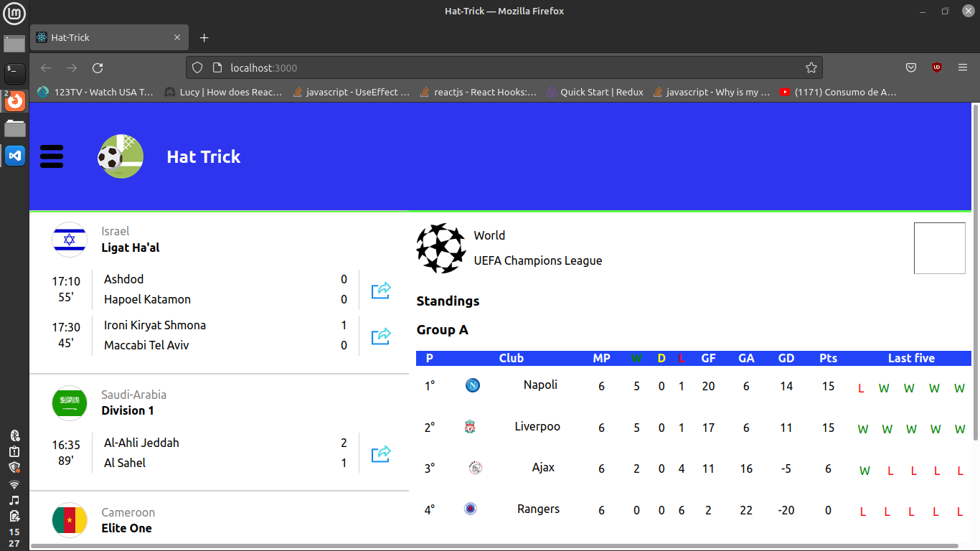Open the Quick Start Redux bookmark

pos(595,92)
